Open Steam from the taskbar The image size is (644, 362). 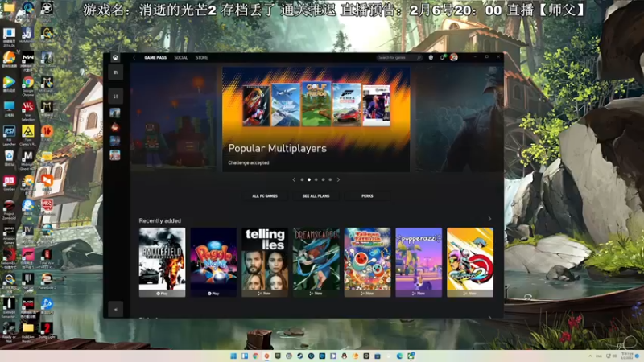coord(299,356)
